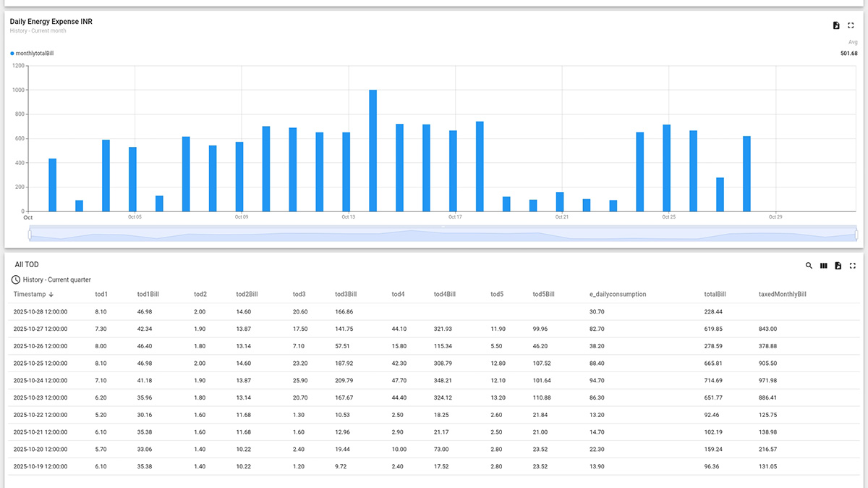Sort the table by tod1Bill column

point(148,294)
